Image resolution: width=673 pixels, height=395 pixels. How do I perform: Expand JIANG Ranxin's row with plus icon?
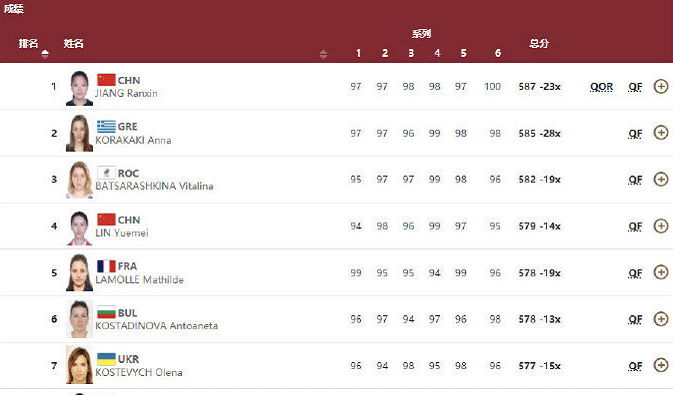(x=661, y=86)
